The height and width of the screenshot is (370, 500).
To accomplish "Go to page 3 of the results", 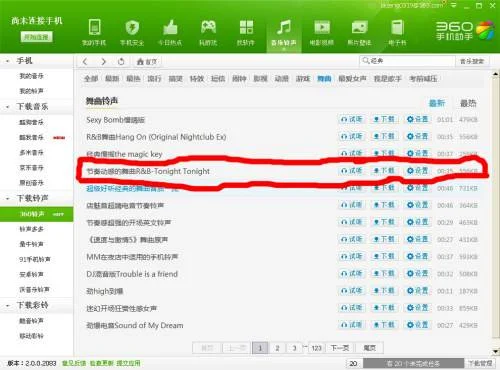I will point(294,348).
